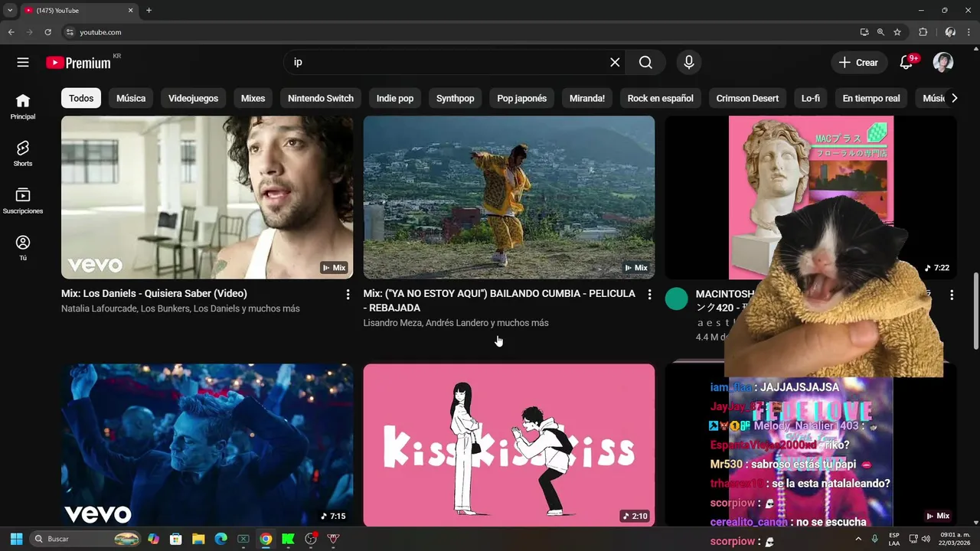Open Microsoft Edge from the taskbar
Image resolution: width=980 pixels, height=551 pixels.
coord(220,539)
